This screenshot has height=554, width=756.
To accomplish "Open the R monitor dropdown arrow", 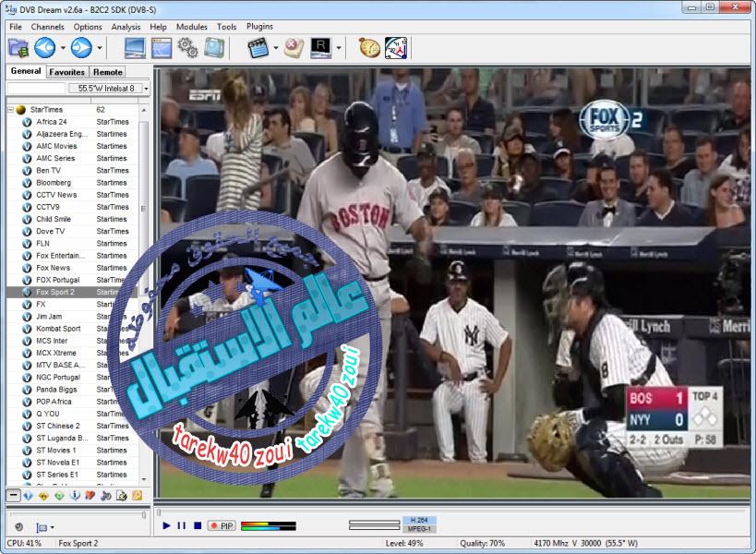I will (339, 48).
